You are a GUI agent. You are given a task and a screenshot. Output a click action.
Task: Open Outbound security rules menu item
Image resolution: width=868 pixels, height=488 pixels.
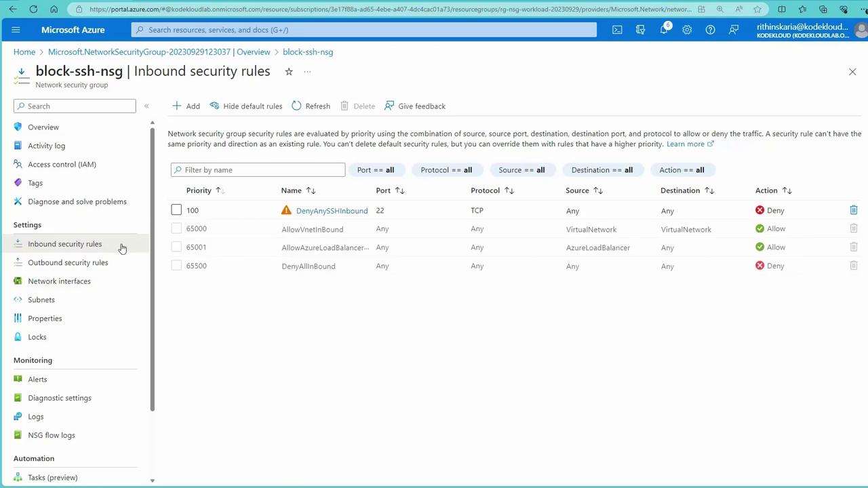coord(68,262)
